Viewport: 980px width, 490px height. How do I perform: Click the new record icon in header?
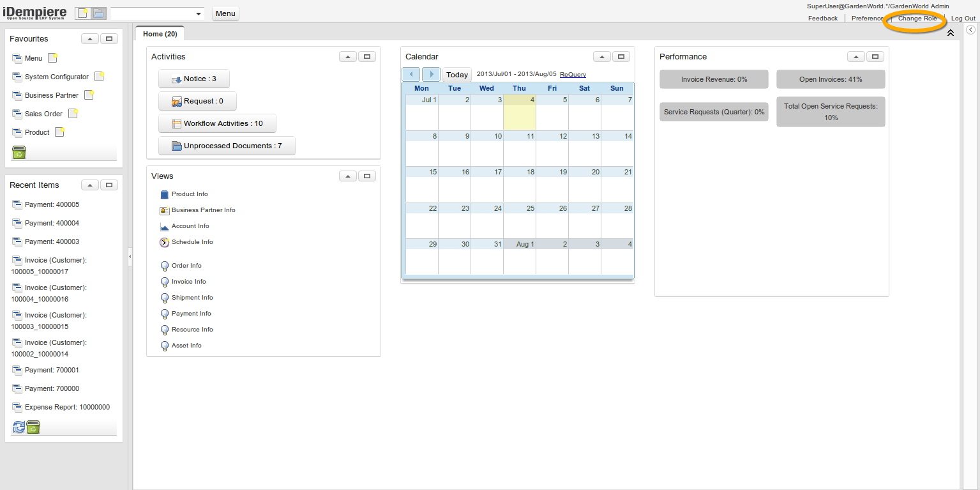83,13
